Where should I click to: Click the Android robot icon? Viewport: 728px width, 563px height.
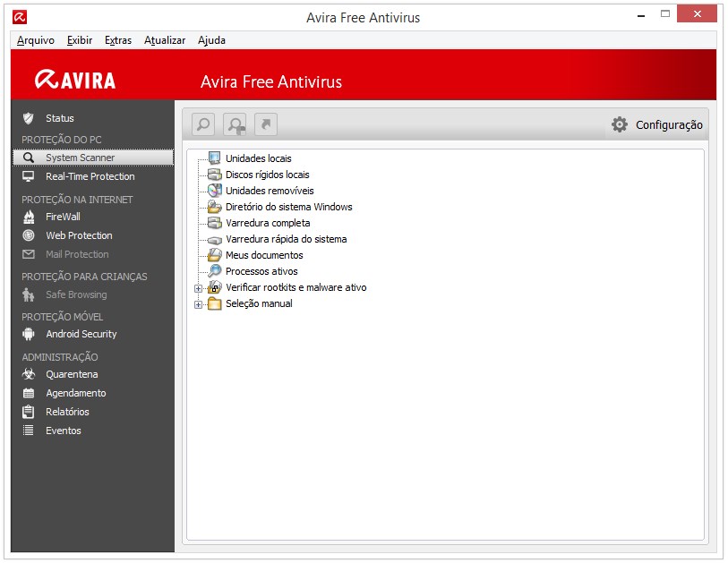29,334
